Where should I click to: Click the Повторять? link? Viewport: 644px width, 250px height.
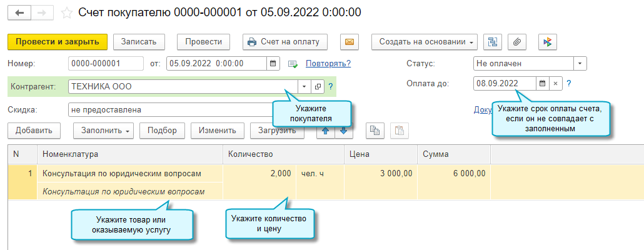(x=328, y=63)
